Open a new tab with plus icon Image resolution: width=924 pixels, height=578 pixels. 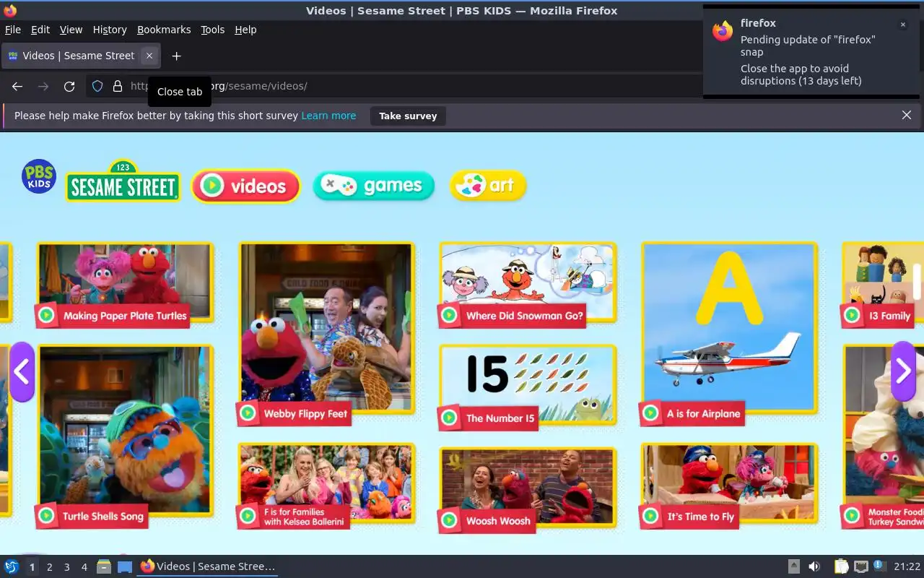[x=176, y=56]
